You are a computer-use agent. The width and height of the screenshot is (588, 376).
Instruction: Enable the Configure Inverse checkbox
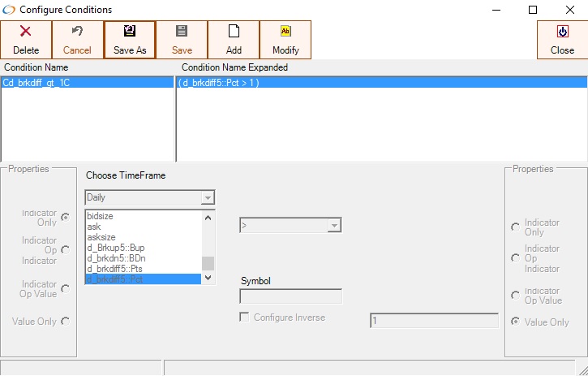(244, 318)
